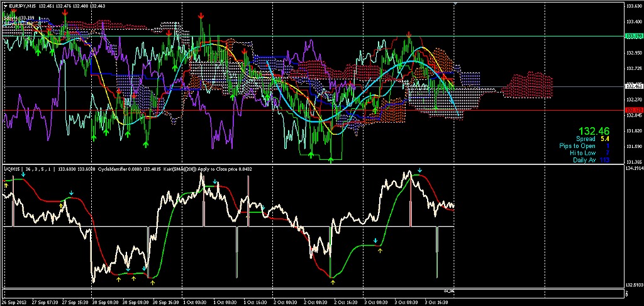This screenshot has width=644, height=306.
Task: Click the Spread 5.4 readout
Action: [592, 139]
